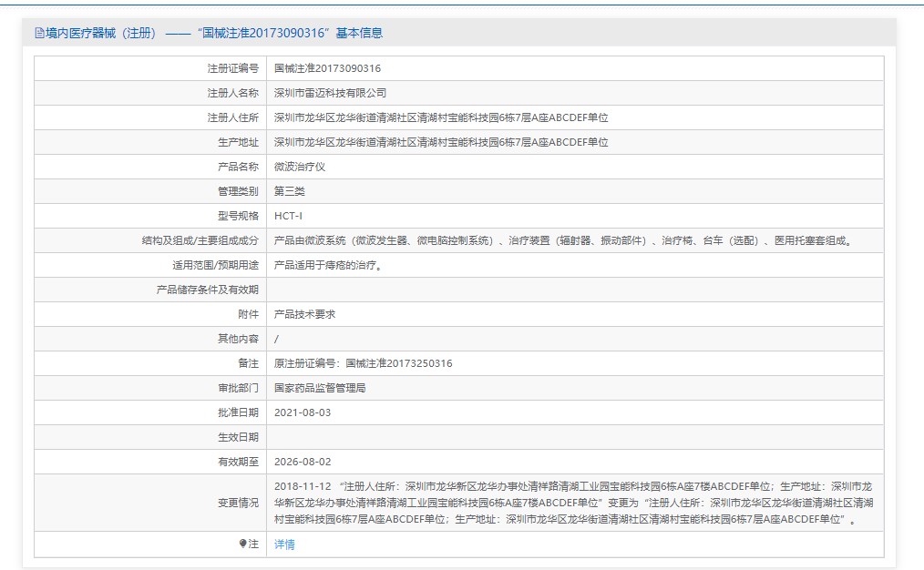Select model value HCT-I
The image size is (924, 570).
pos(288,216)
